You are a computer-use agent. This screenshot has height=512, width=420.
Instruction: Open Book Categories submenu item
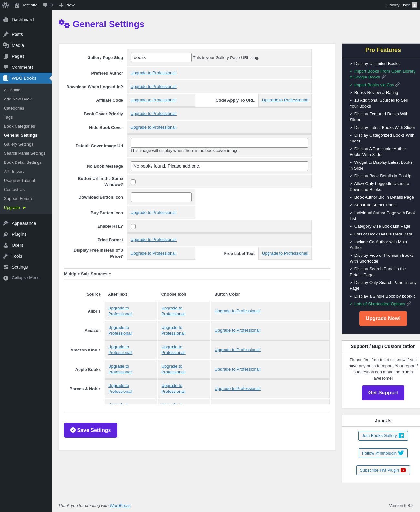(19, 126)
